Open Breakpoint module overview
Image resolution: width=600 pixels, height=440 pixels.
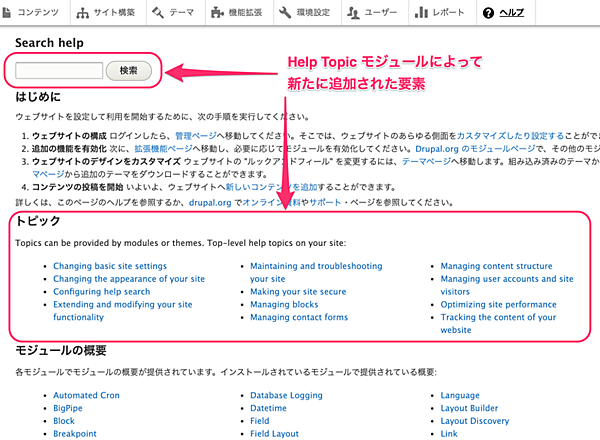point(75,434)
